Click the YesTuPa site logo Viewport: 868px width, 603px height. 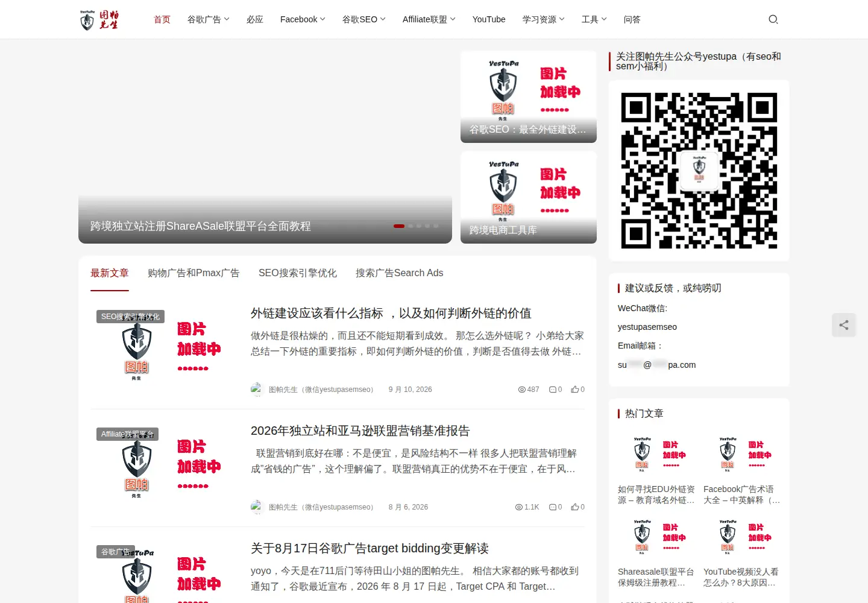click(99, 19)
